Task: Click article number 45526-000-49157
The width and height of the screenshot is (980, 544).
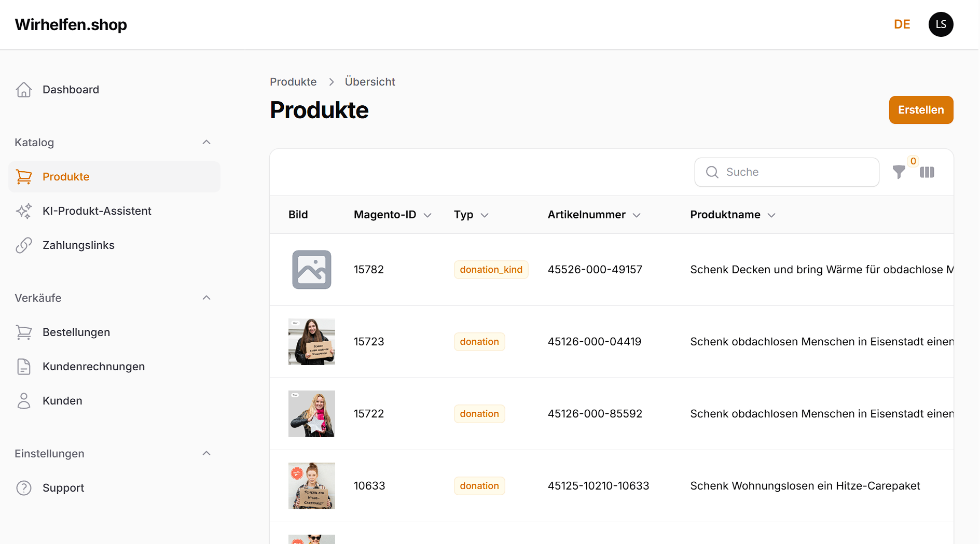Action: pos(595,270)
